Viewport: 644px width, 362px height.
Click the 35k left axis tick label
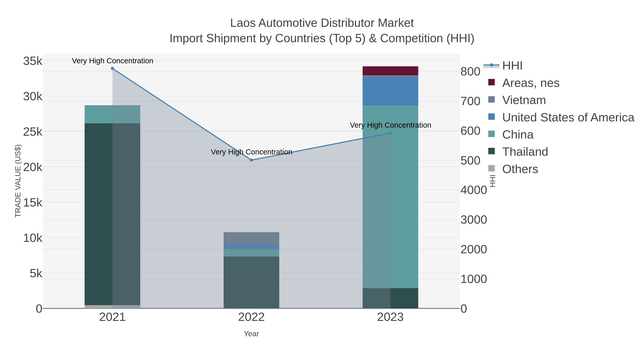33,61
